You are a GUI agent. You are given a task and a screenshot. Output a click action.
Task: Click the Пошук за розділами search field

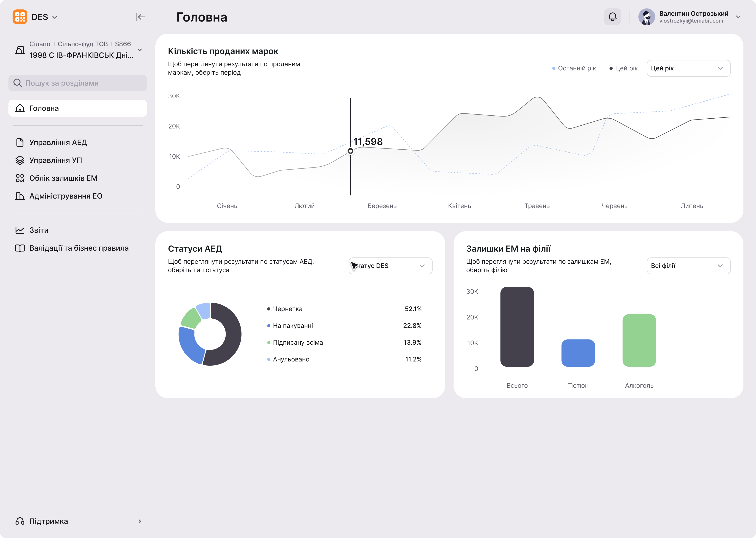pos(78,83)
